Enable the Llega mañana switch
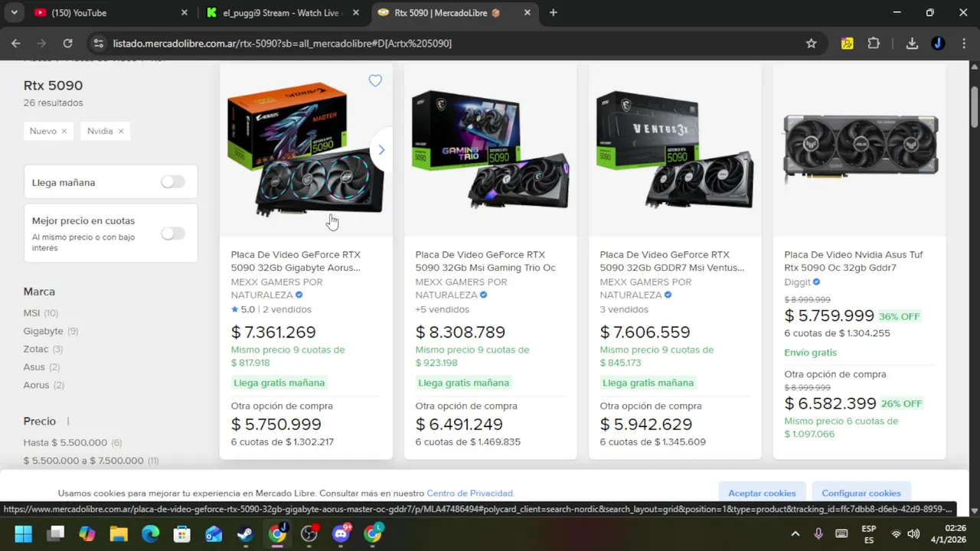Screen dimensions: 980x551 (173, 182)
